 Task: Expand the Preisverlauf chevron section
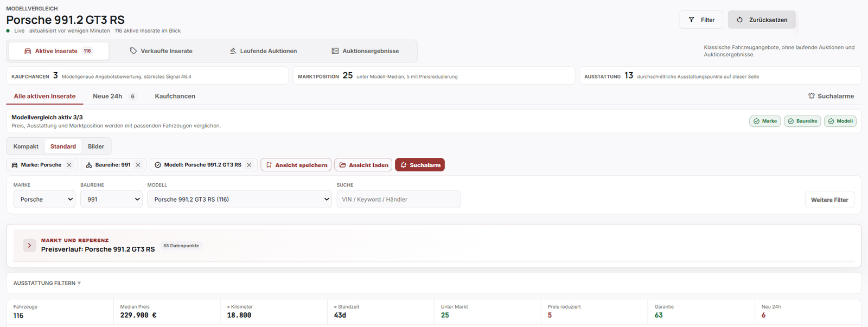click(29, 246)
